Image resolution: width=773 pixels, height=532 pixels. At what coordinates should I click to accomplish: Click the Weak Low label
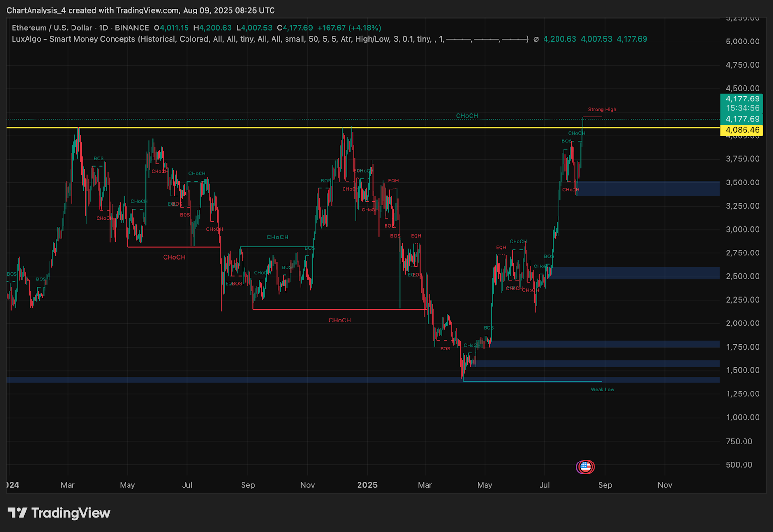coord(602,390)
